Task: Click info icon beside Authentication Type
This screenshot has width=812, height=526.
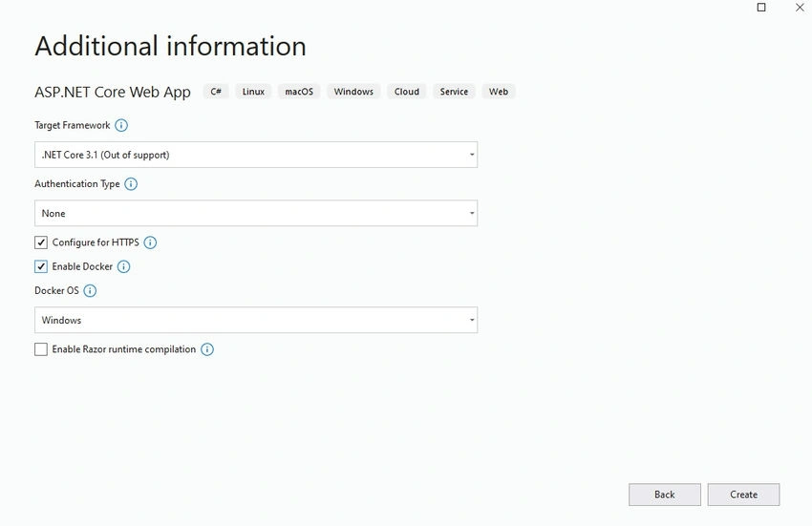Action: 131,184
